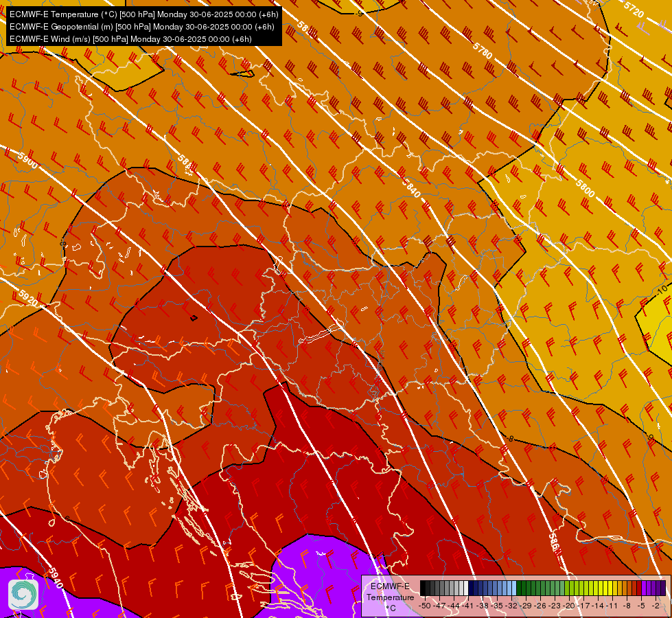
Task: Click the -20 tick label on the colour scale
Action: coord(569,606)
